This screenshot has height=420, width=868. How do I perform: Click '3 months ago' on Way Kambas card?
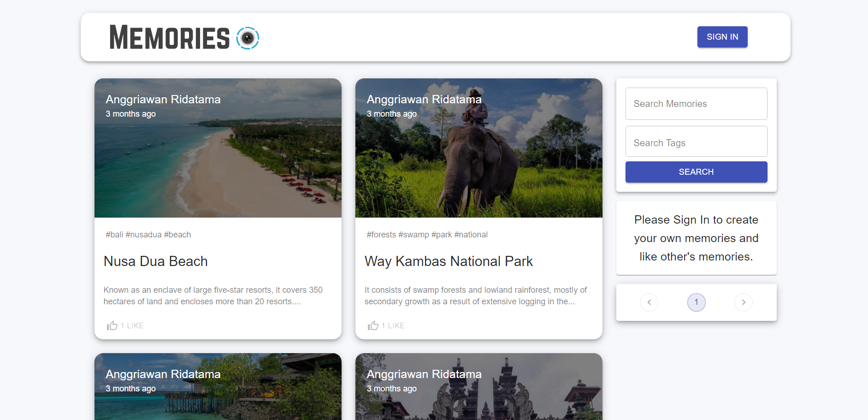[392, 114]
